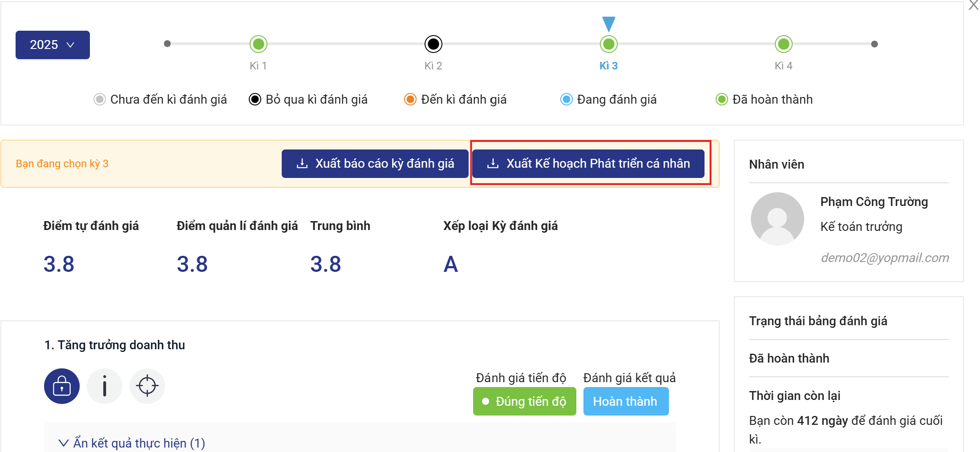The image size is (980, 452).
Task: Select the Kì 1 period circle
Action: coord(259,44)
